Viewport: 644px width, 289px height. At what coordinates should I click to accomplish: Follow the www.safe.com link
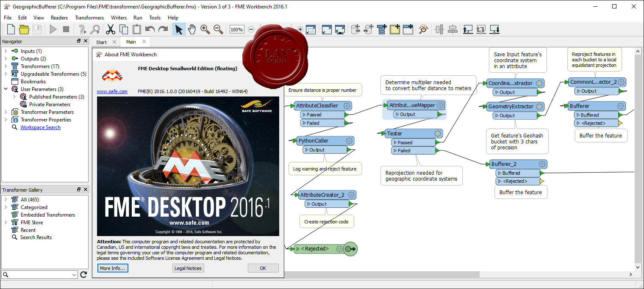[112, 91]
